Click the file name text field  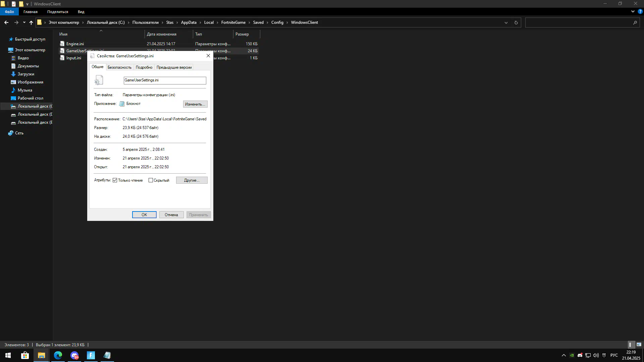pos(165,80)
